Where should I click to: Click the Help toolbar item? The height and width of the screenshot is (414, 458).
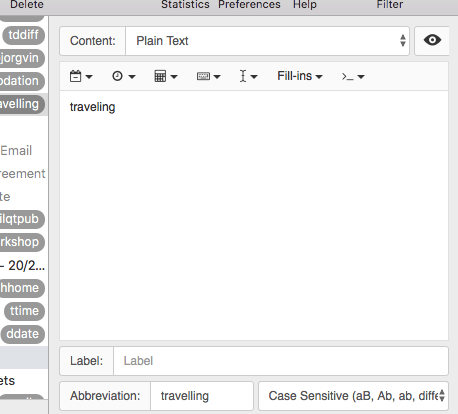[x=305, y=5]
